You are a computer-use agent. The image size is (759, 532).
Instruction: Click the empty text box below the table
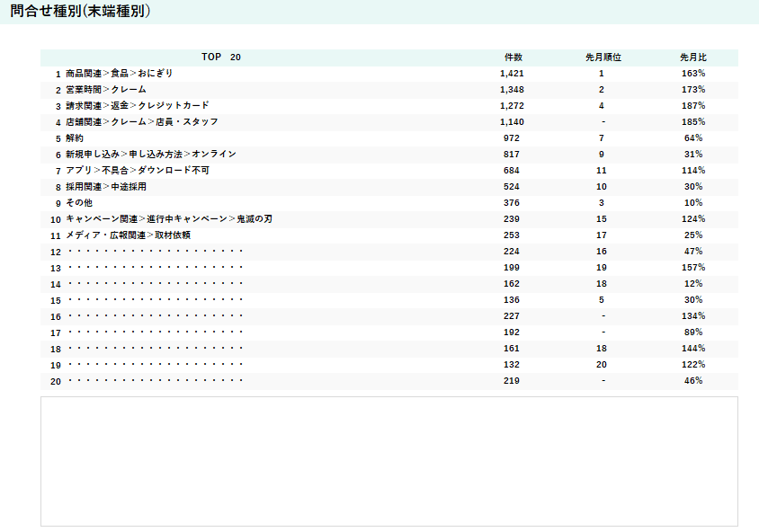click(x=388, y=461)
